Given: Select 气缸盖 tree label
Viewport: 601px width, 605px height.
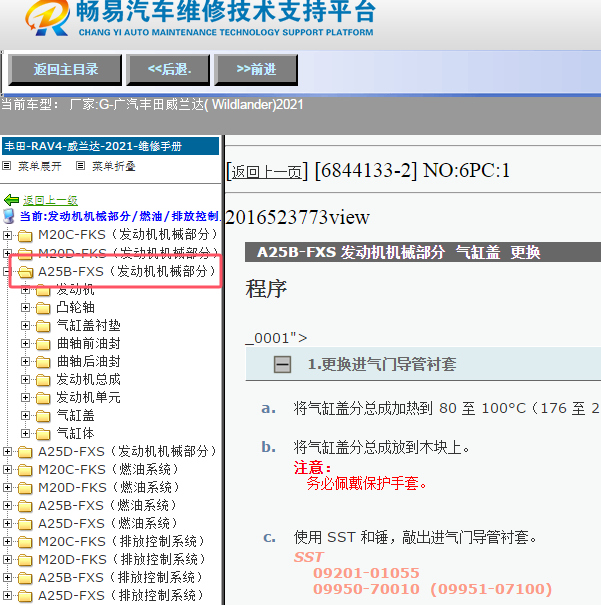Looking at the screenshot, I should 75,416.
